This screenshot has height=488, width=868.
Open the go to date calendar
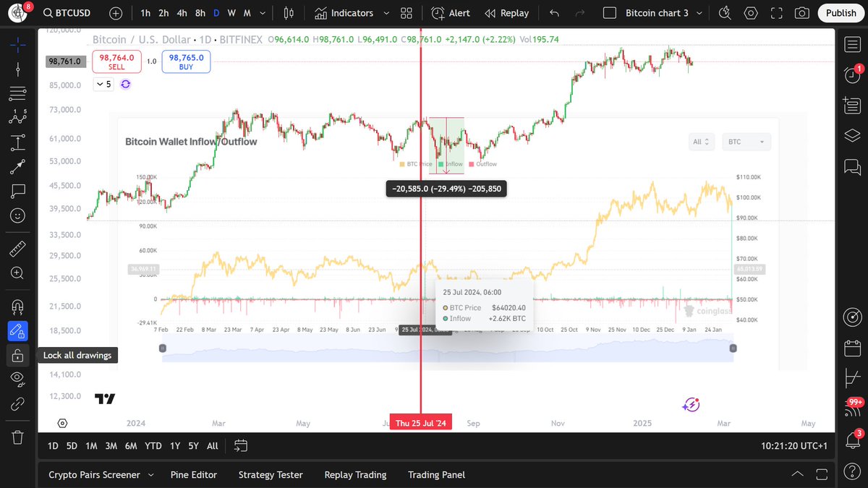click(x=241, y=445)
